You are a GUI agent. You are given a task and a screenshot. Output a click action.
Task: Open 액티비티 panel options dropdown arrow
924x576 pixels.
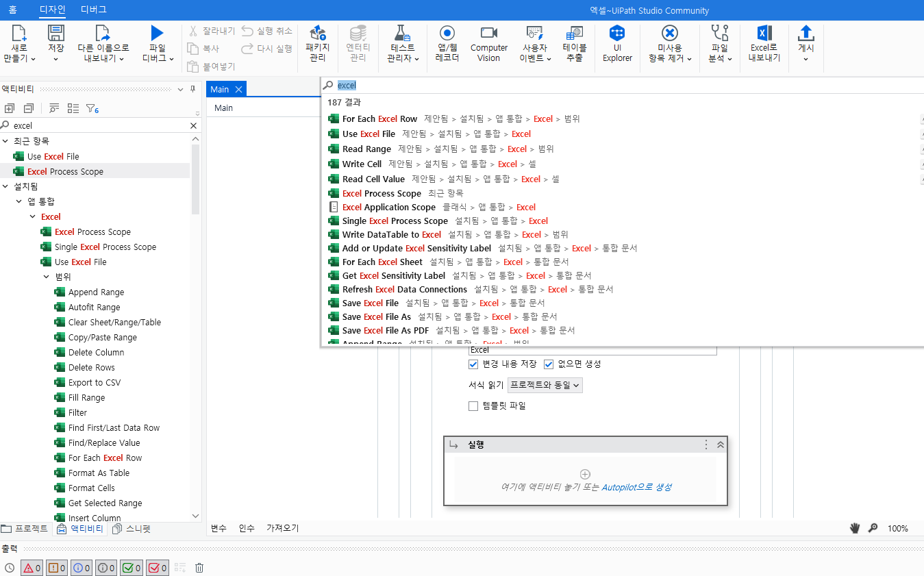(x=180, y=89)
